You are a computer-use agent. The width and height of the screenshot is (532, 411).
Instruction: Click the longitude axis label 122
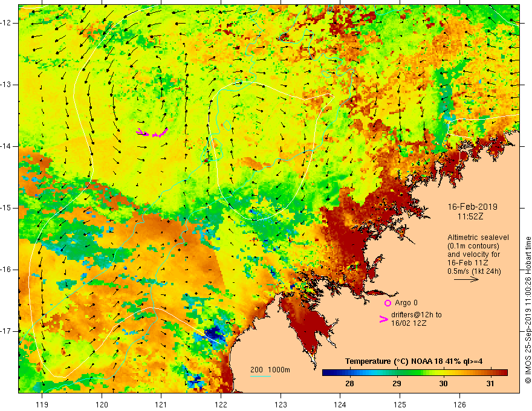pos(221,404)
